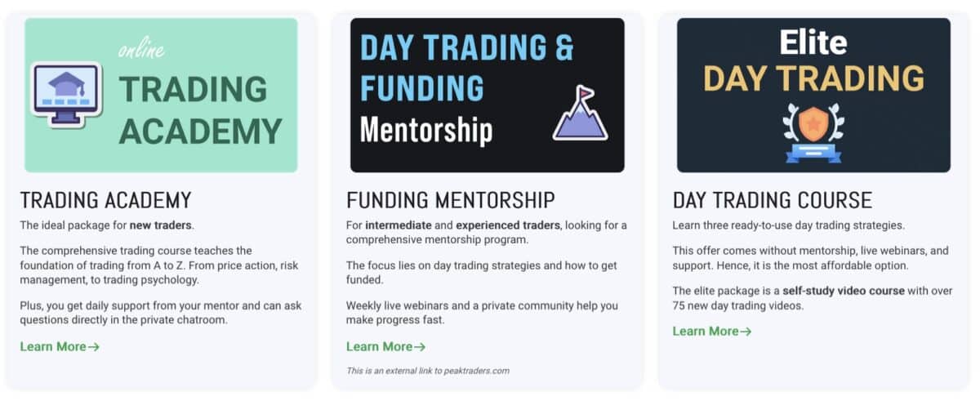This screenshot has height=401, width=980.
Task: Select the green Trading Academy banner image
Action: point(161,95)
